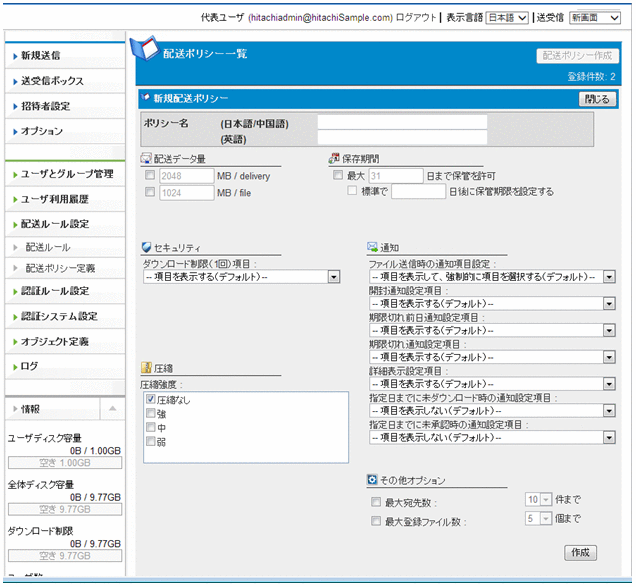The image size is (636, 587).
Task: Click the 全体ディスク容量 free space bar
Action: [65, 509]
